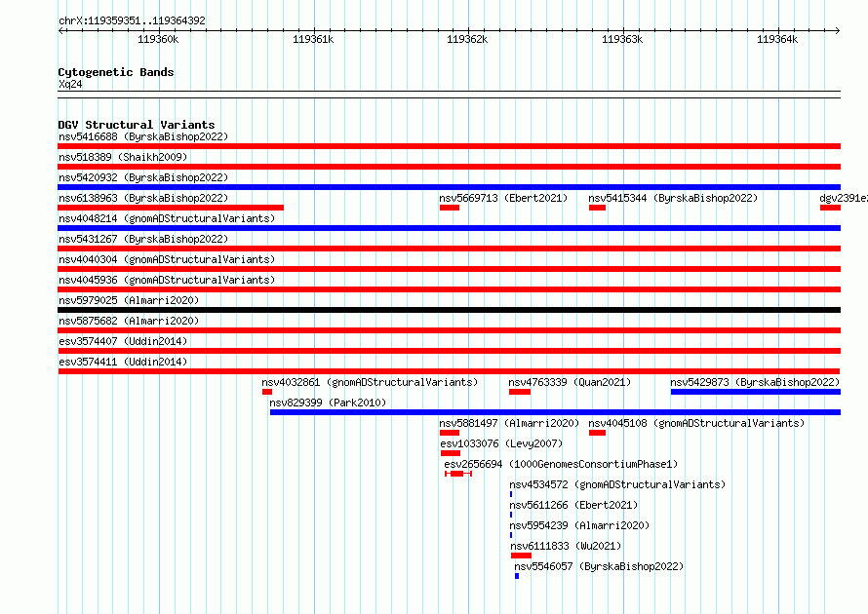Screen dimensions: 868x614
Task: Click the red bar of nsv4040304
Action: (449, 269)
